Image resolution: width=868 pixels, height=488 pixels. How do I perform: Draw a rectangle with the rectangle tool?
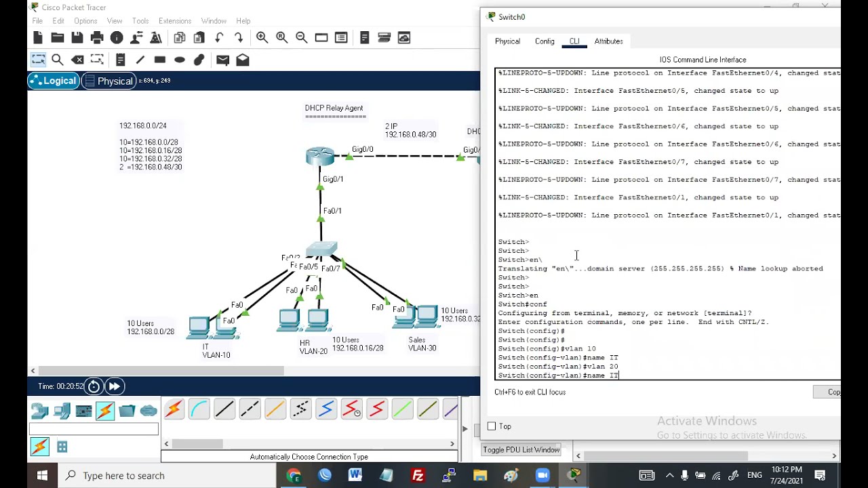point(159,60)
